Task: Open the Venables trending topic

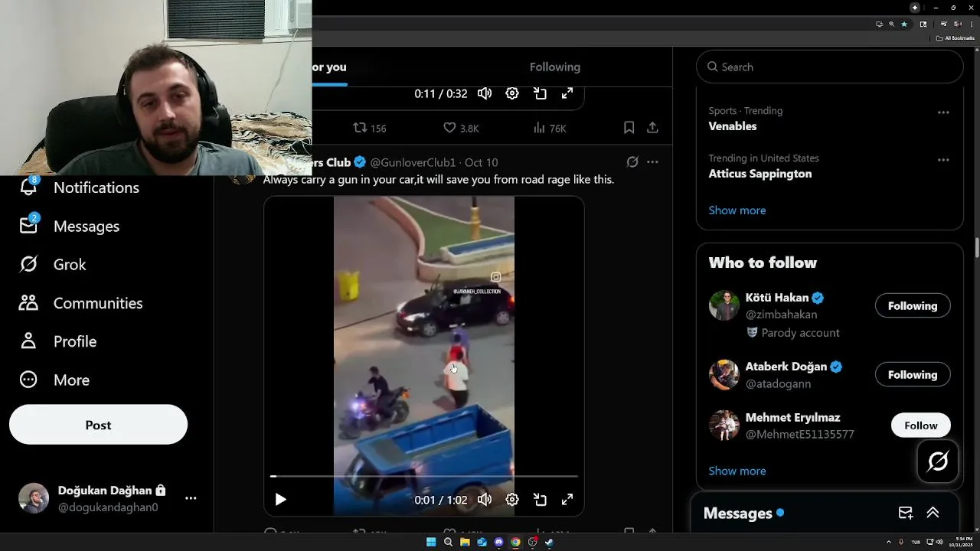Action: point(733,126)
